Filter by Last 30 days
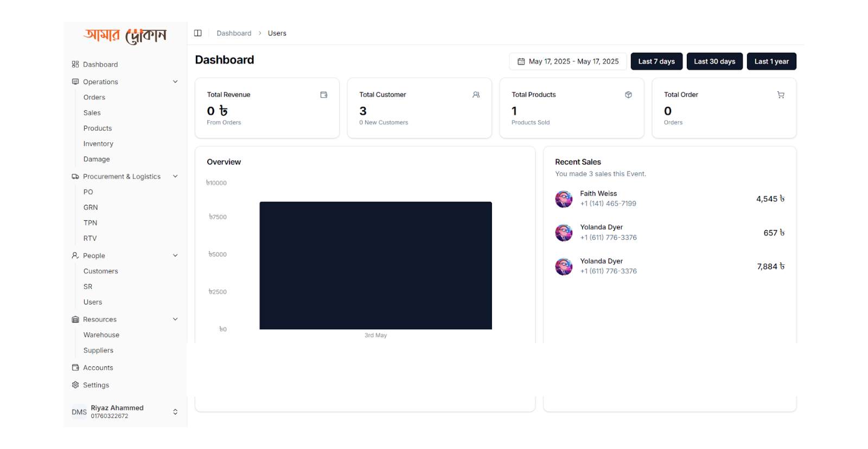The height and width of the screenshot is (449, 868). 714,61
